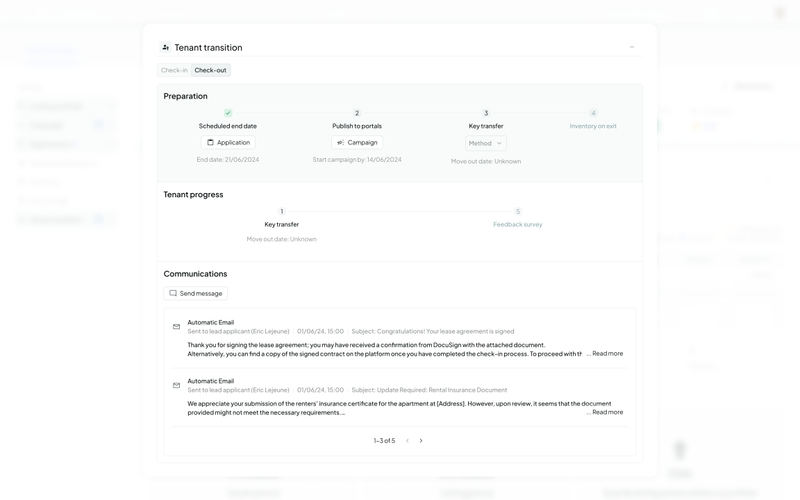Click the Tenant transition people icon
The height and width of the screenshot is (500, 800).
(166, 47)
